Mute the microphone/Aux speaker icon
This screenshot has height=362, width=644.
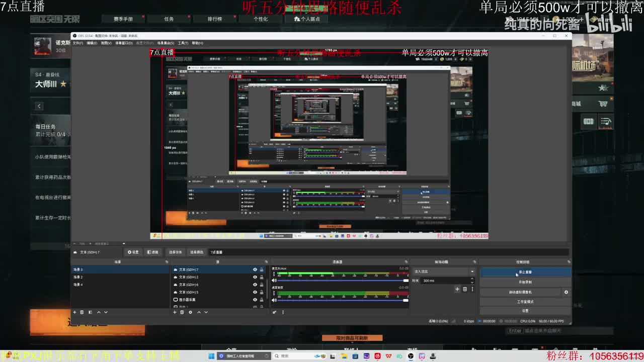[x=274, y=281]
